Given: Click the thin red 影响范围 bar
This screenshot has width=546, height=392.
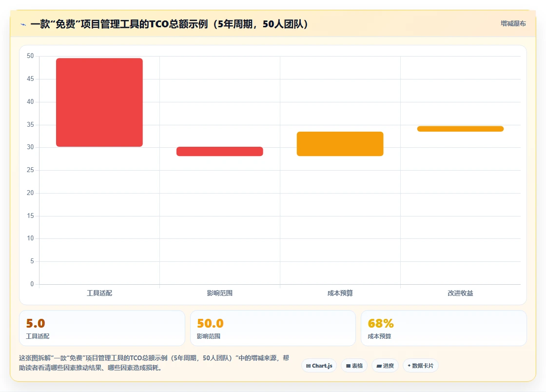Looking at the screenshot, I should [x=220, y=152].
